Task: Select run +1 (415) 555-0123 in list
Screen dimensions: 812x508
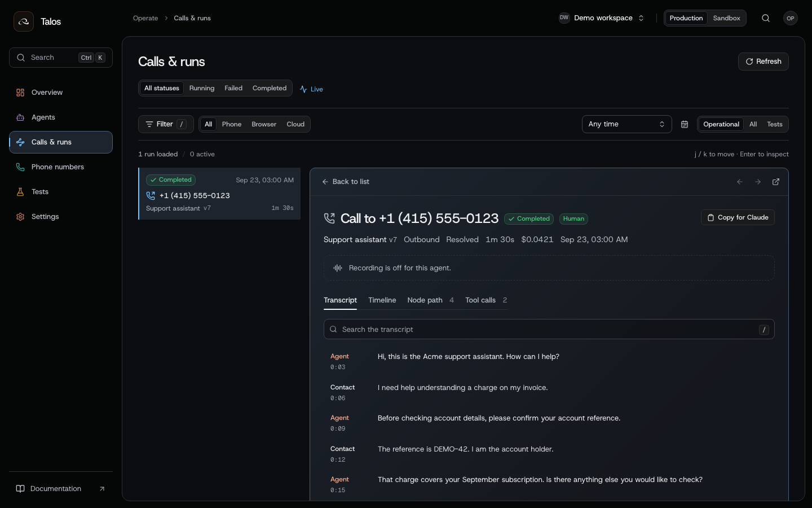Action: [219, 194]
